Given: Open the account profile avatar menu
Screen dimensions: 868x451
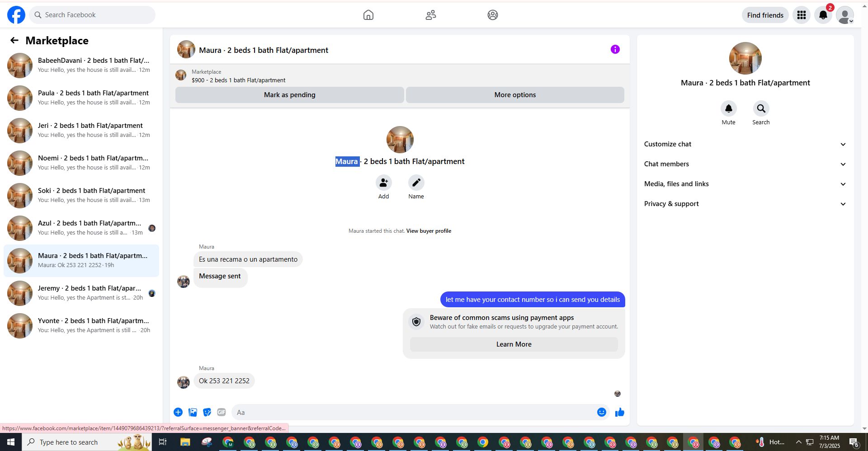Looking at the screenshot, I should click(x=845, y=15).
